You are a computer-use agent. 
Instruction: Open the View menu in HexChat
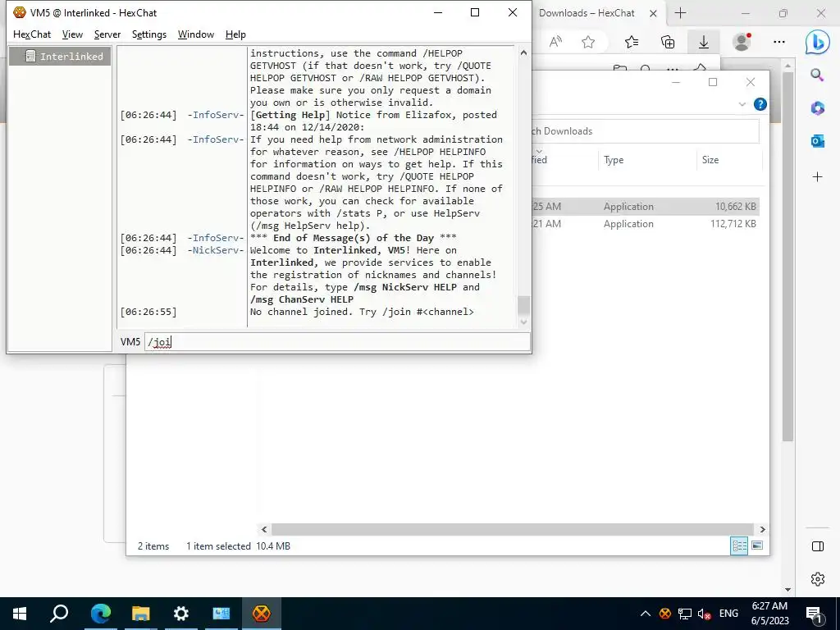72,34
